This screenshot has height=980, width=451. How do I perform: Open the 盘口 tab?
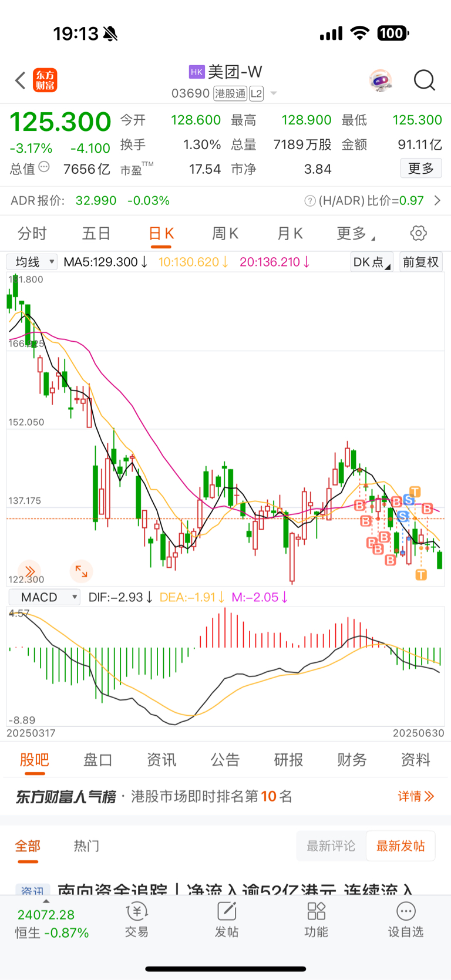pos(98,760)
